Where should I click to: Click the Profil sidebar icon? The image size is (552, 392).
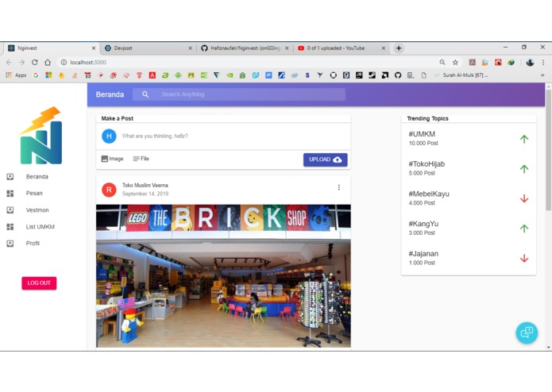click(10, 244)
